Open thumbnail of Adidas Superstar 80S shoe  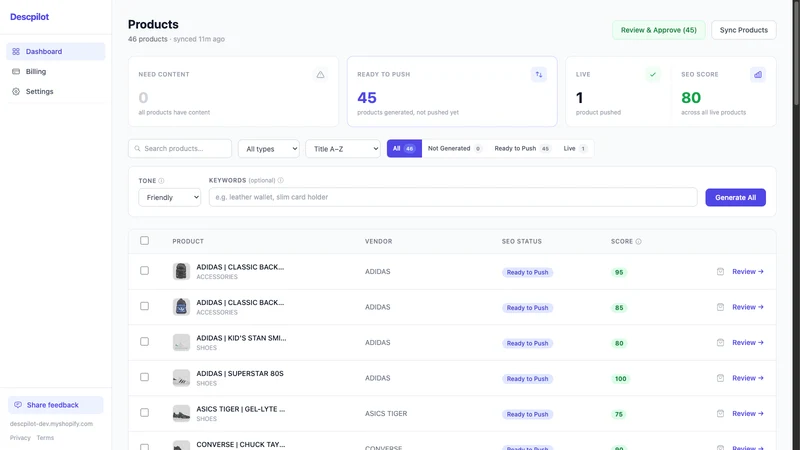181,378
